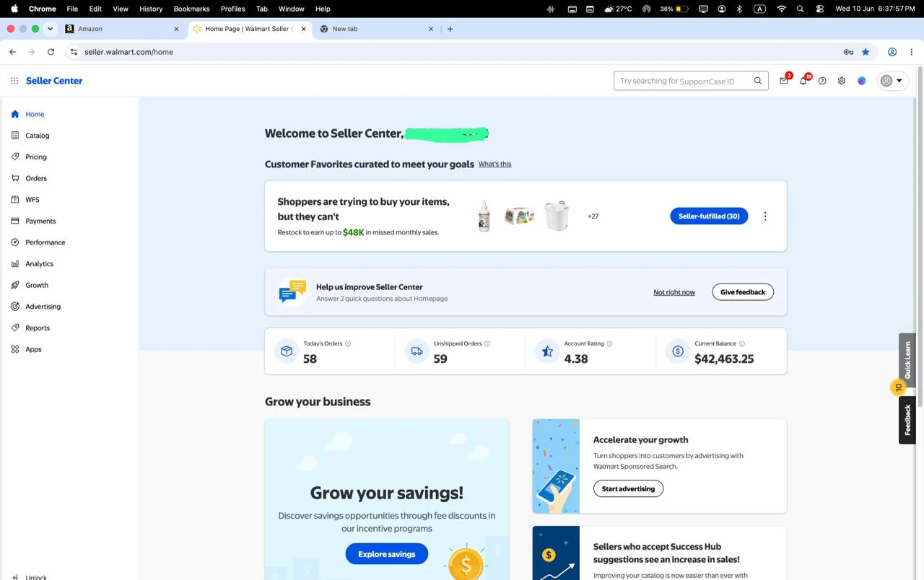Screen dimensions: 924x580
Task: Open the help question mark icon
Action: click(822, 81)
